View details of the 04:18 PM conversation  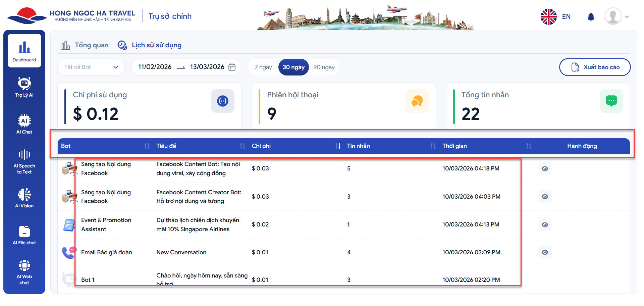coord(545,169)
